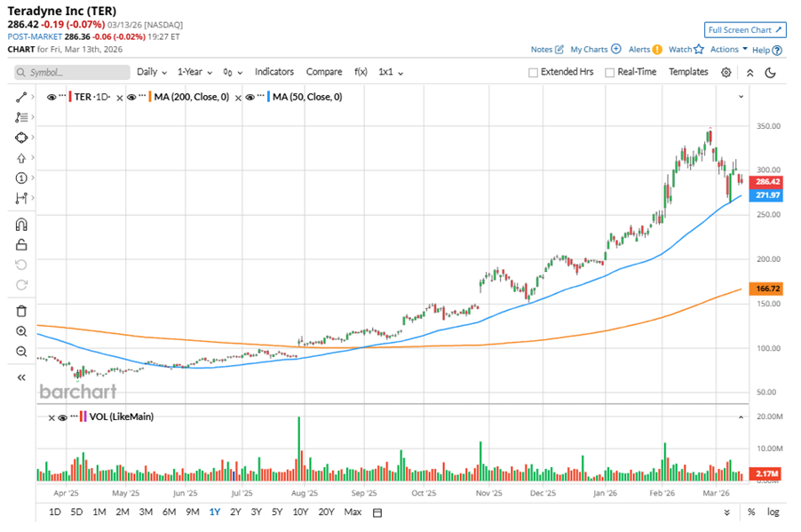Image resolution: width=801 pixels, height=532 pixels.
Task: Click the lock drawings padlock icon
Action: [x=21, y=245]
